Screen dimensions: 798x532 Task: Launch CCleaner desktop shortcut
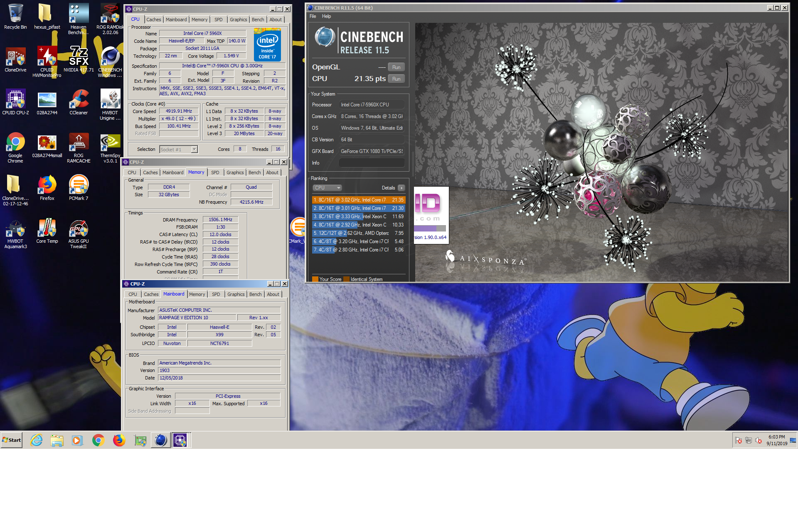point(79,102)
